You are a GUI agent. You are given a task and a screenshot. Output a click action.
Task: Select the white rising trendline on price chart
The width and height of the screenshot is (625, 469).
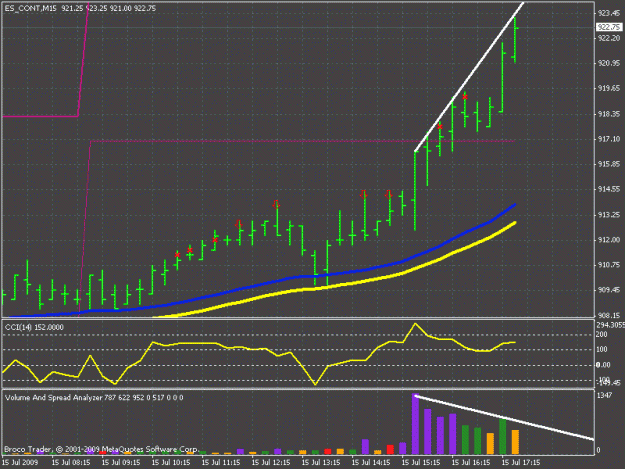tap(469, 77)
